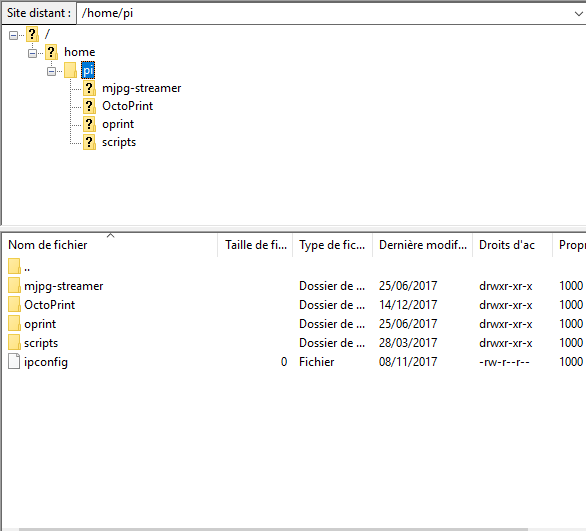The width and height of the screenshot is (586, 531).
Task: Click the parent directory .. folder icon
Action: 14,266
